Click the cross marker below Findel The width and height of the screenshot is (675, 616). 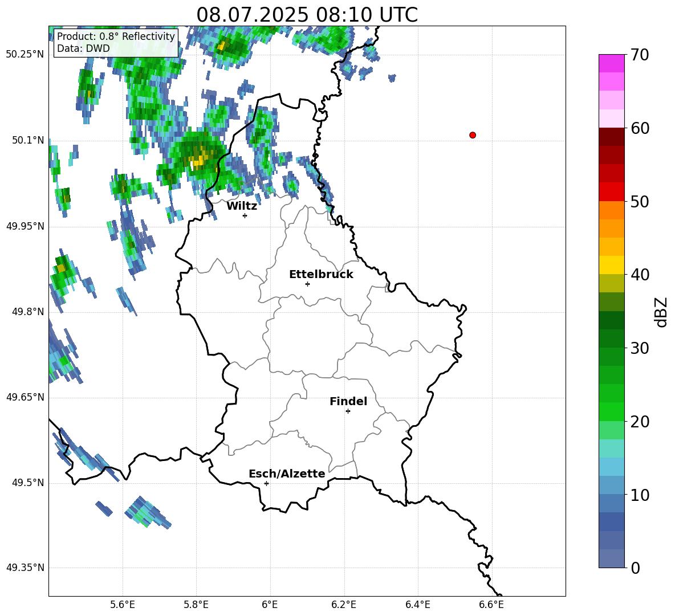348,411
